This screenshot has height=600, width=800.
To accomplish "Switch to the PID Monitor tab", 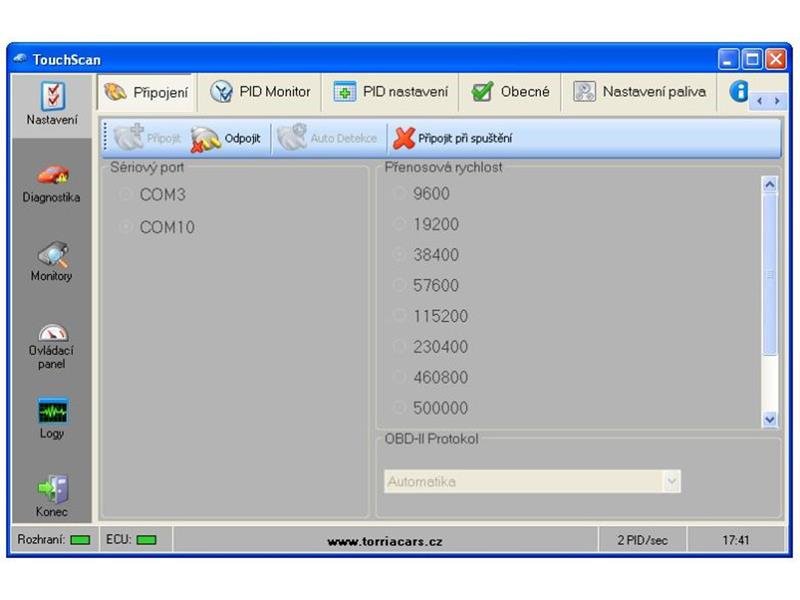I will (x=260, y=92).
